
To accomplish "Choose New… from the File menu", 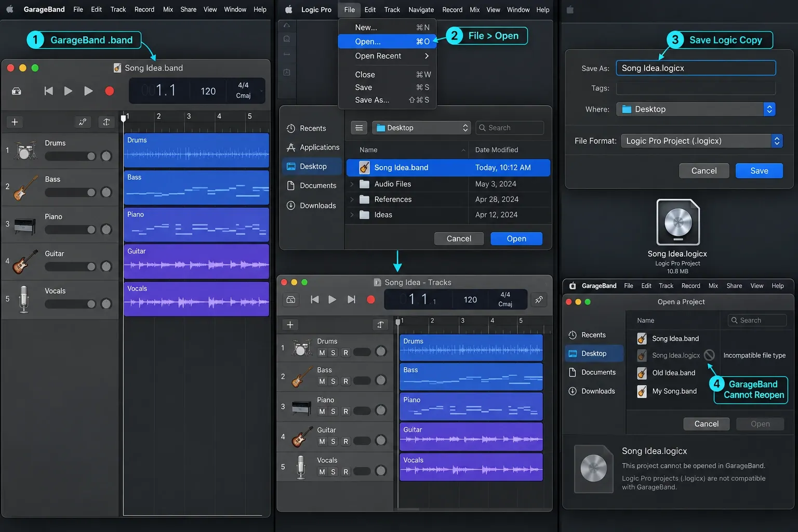I will pyautogui.click(x=387, y=27).
